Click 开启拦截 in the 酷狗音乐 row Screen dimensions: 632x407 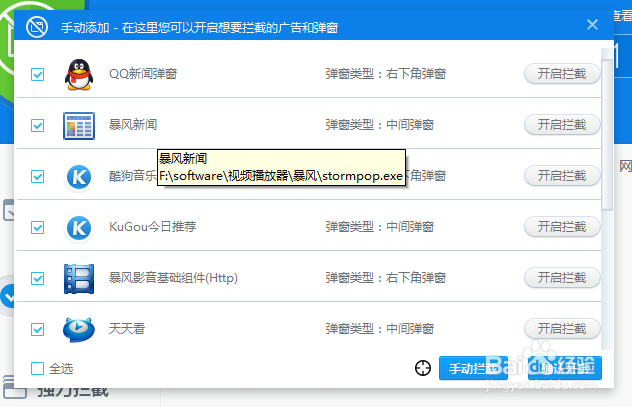tap(562, 176)
